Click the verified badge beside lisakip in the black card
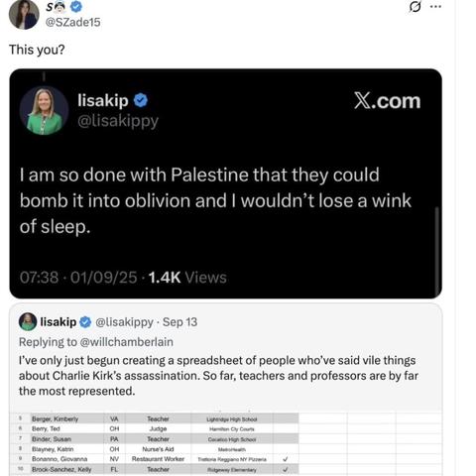Image resolution: width=476 pixels, height=476 pixels. [141, 100]
